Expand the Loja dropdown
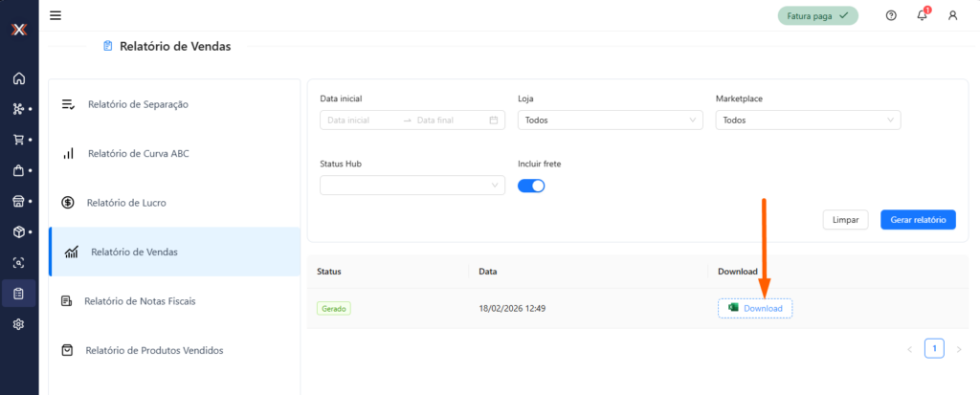Screen dimensions: 980x395 610,121
